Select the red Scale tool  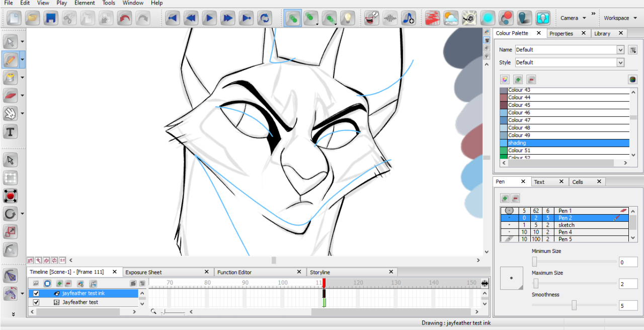click(x=11, y=232)
